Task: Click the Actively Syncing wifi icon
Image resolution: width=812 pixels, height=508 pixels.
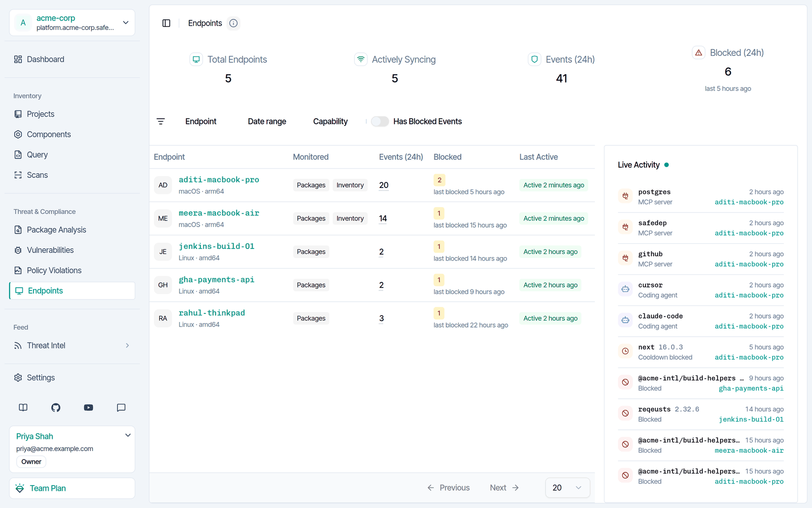Action: (360, 59)
